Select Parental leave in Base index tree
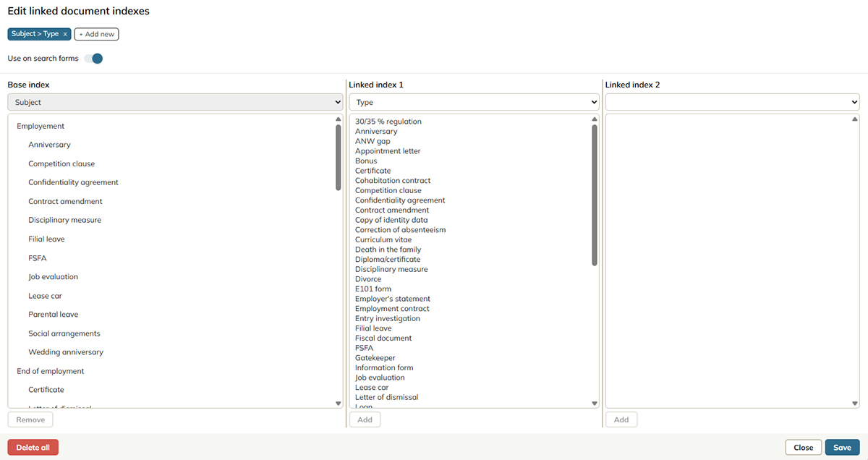Viewport: 868px width, 460px height. coord(54,315)
